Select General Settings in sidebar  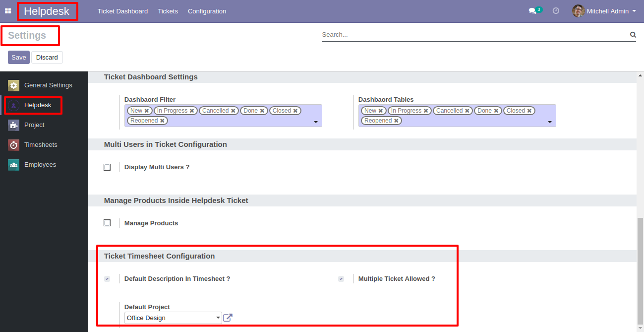coord(44,85)
